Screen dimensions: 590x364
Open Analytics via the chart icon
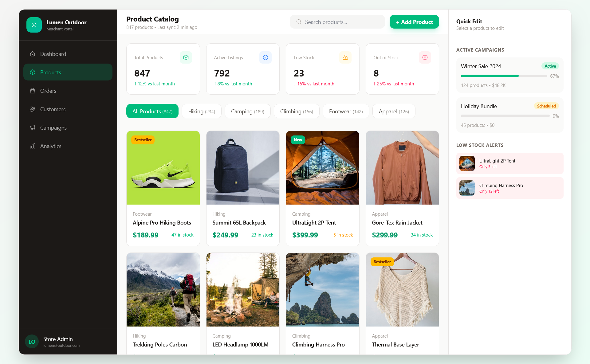tap(33, 146)
